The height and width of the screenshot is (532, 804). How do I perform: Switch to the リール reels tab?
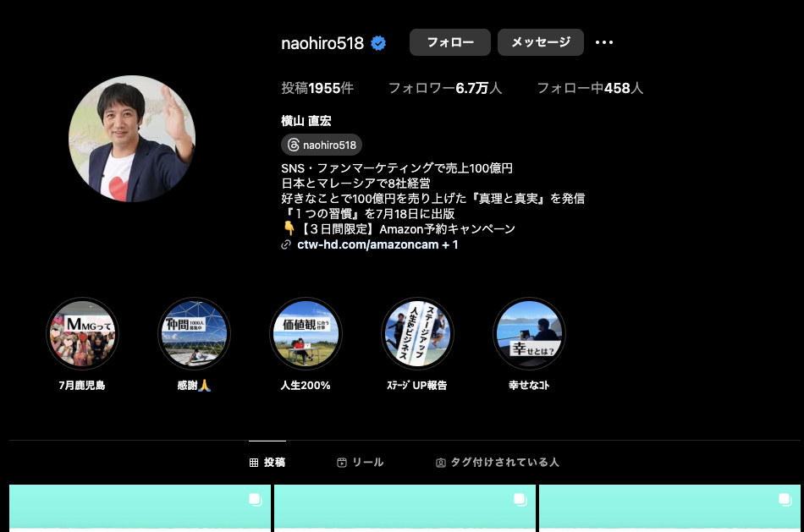(360, 463)
